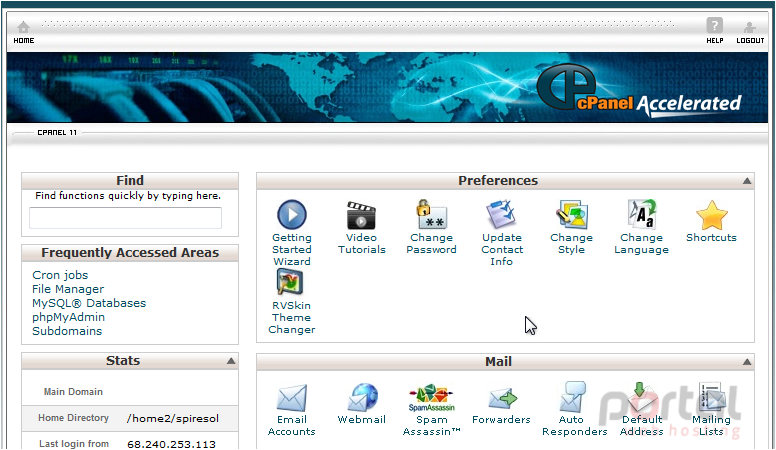Click the Logout user icon
The width and height of the screenshot is (776, 450).
point(749,27)
